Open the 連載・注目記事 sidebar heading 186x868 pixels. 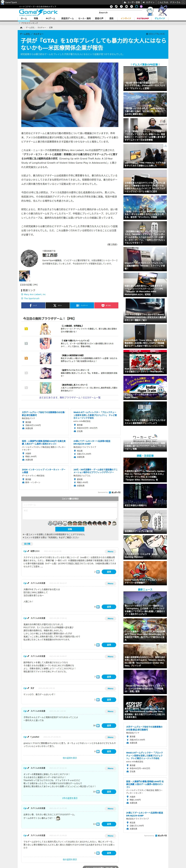tap(145, 456)
